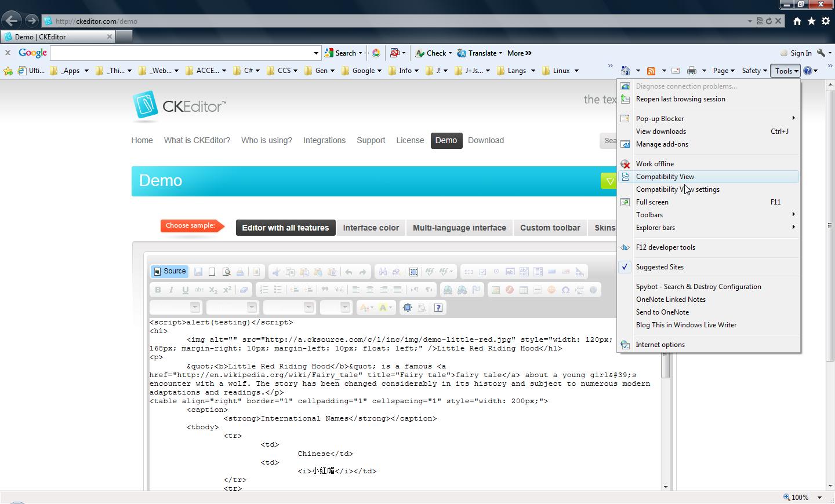Toggle the Source view button off

(x=169, y=271)
